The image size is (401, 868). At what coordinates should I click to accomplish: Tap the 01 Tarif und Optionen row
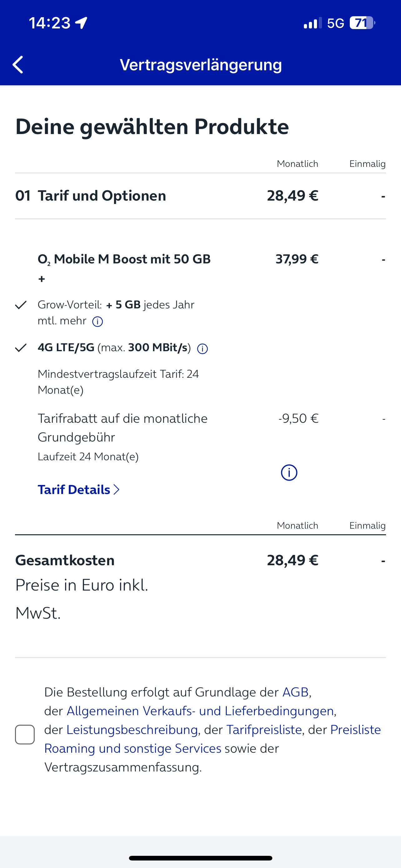(102, 196)
